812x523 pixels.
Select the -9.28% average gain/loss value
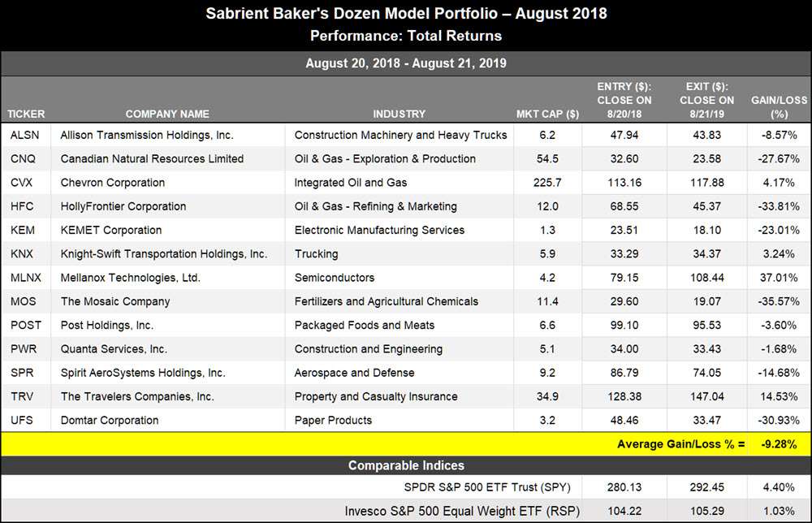779,444
